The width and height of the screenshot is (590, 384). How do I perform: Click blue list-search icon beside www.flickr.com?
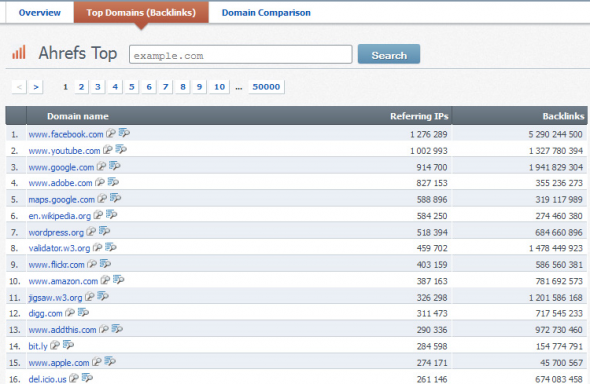click(105, 264)
